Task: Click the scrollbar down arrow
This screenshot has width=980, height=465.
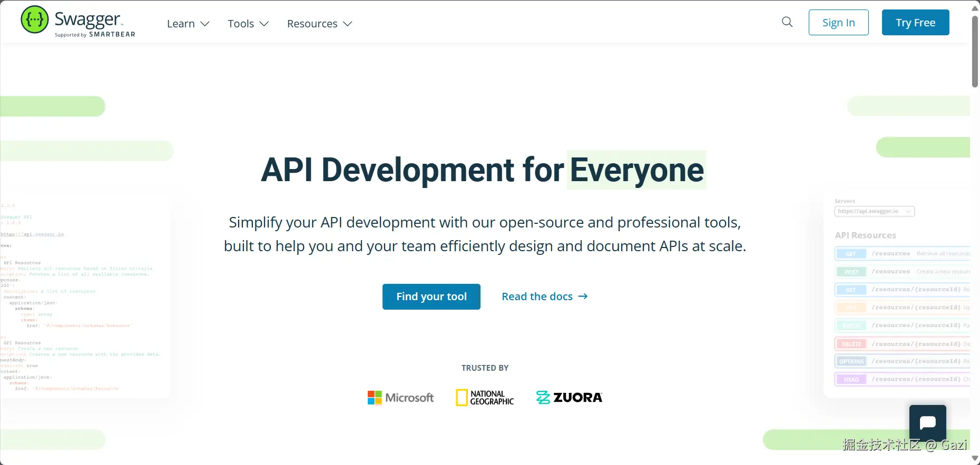Action: [975, 459]
